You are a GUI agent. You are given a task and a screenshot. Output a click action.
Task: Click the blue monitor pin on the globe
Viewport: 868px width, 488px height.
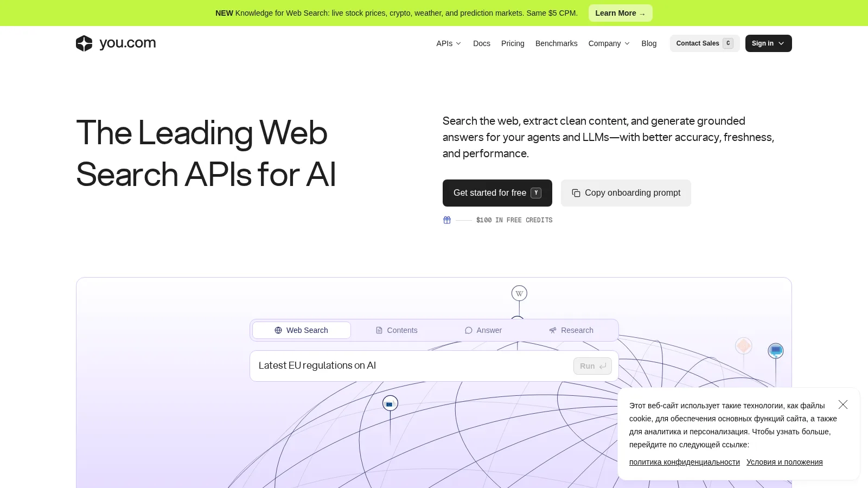coord(776,351)
